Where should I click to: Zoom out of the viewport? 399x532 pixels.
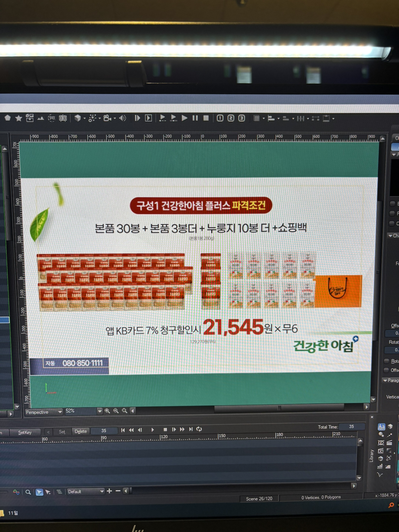point(116,411)
